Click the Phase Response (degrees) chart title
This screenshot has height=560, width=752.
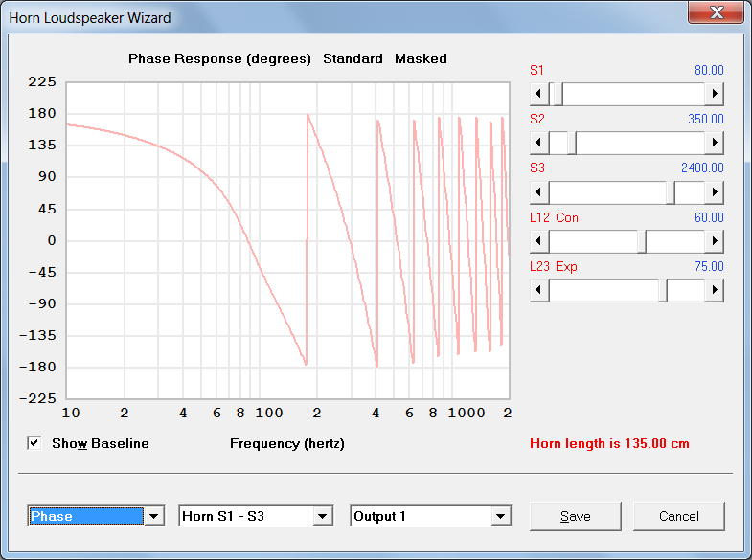pyautogui.click(x=219, y=59)
